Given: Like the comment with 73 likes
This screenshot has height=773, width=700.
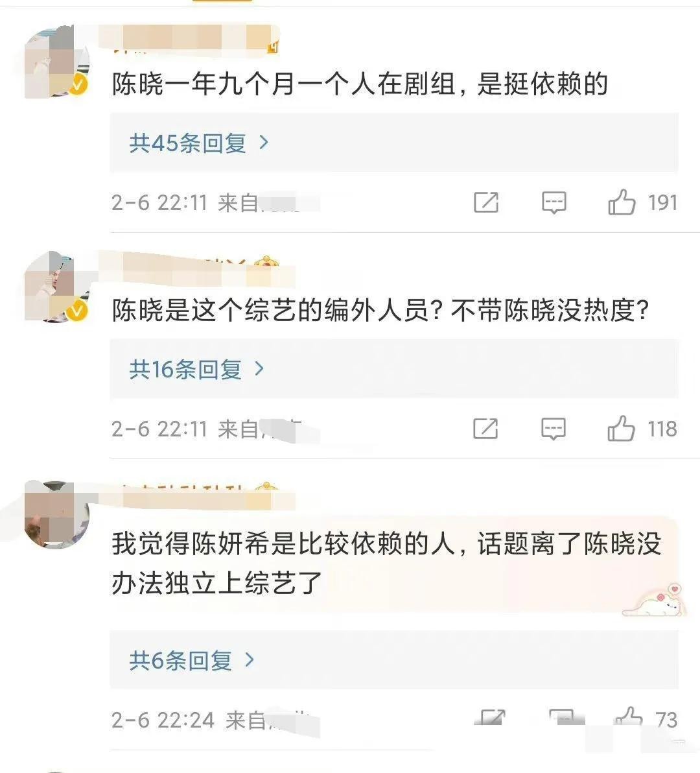Looking at the screenshot, I should [627, 719].
